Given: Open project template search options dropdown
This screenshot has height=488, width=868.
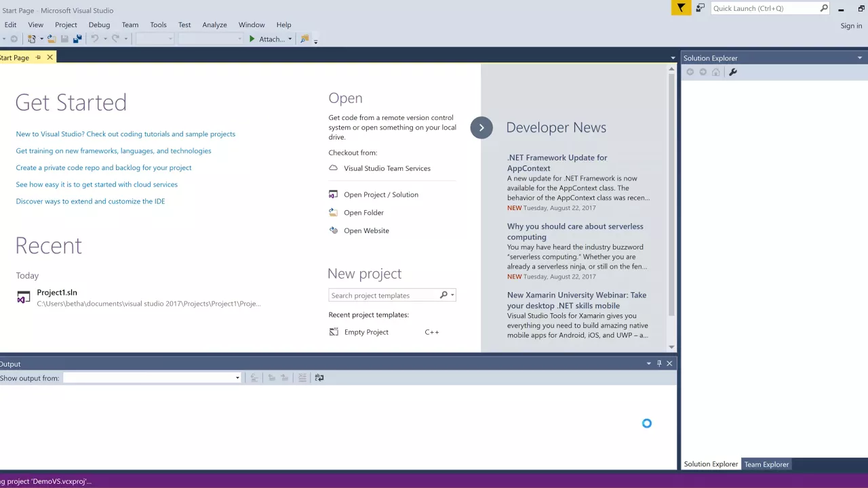Looking at the screenshot, I should click(452, 296).
